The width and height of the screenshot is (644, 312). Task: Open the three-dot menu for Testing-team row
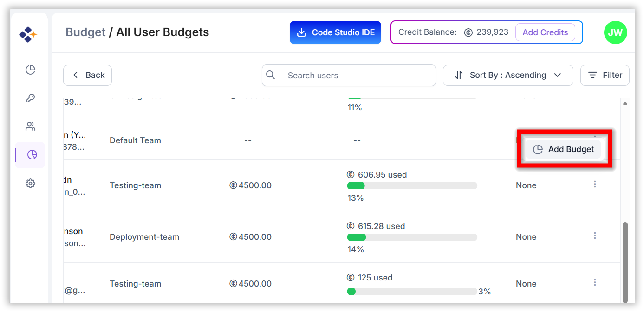pyautogui.click(x=595, y=184)
